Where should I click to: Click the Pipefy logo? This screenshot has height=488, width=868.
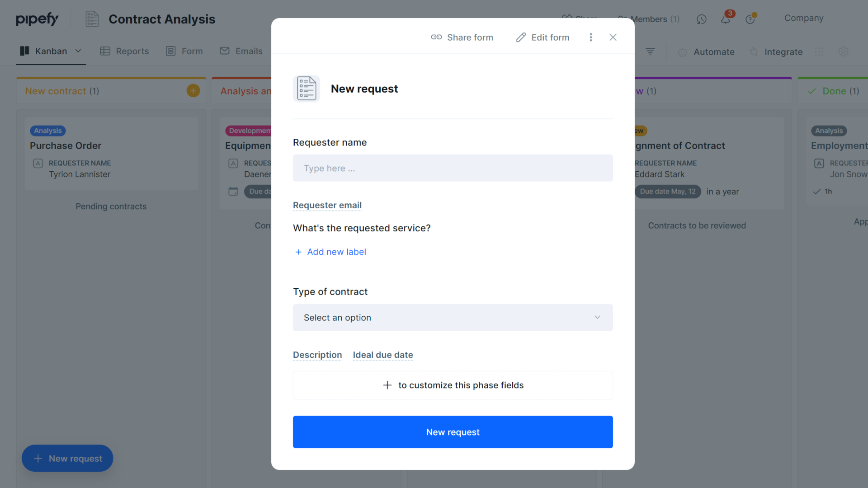pyautogui.click(x=38, y=19)
